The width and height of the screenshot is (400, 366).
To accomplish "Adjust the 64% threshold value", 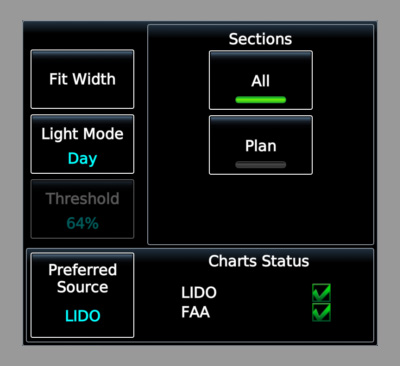I will coord(82,223).
